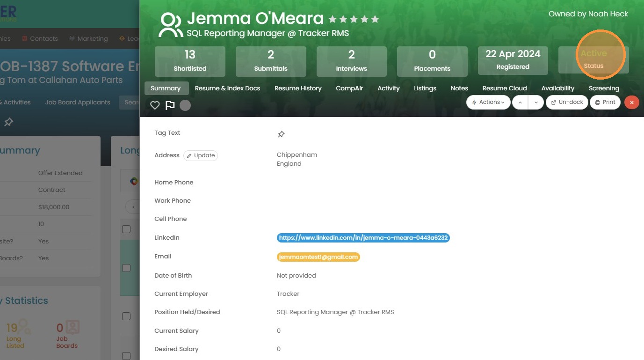Open Contacts in the background navigation bar
This screenshot has height=360, width=644.
pyautogui.click(x=40, y=38)
